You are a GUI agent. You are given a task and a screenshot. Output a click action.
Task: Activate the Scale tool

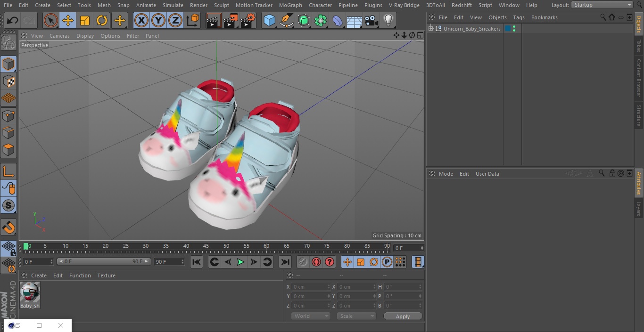click(x=85, y=21)
